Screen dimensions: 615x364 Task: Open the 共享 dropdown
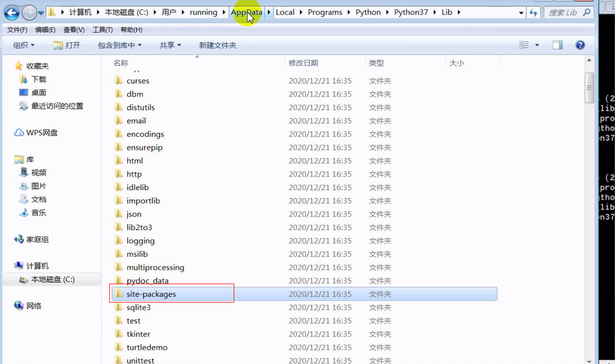tap(170, 45)
